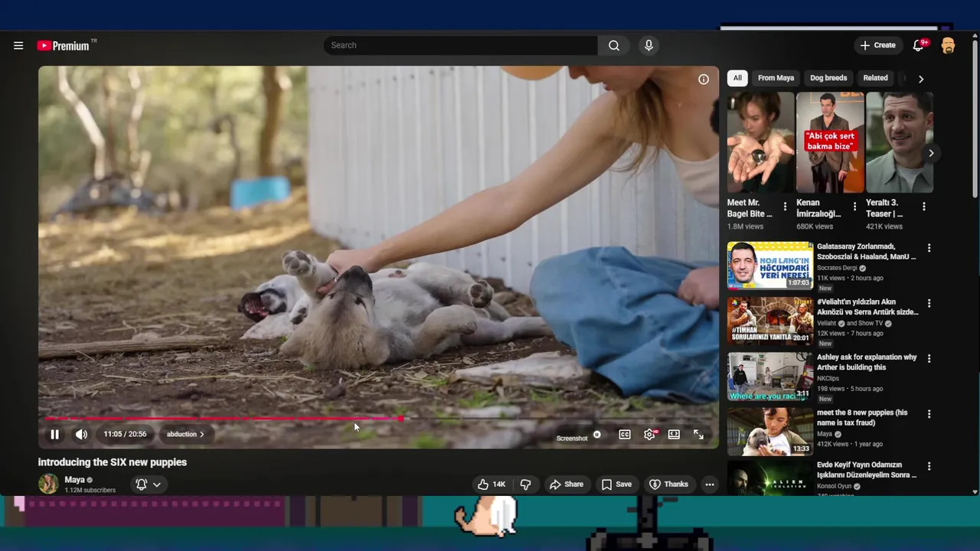Open options for 'meet the 8 new puppies'
Viewport: 980px width, 551px height.
[x=929, y=414]
